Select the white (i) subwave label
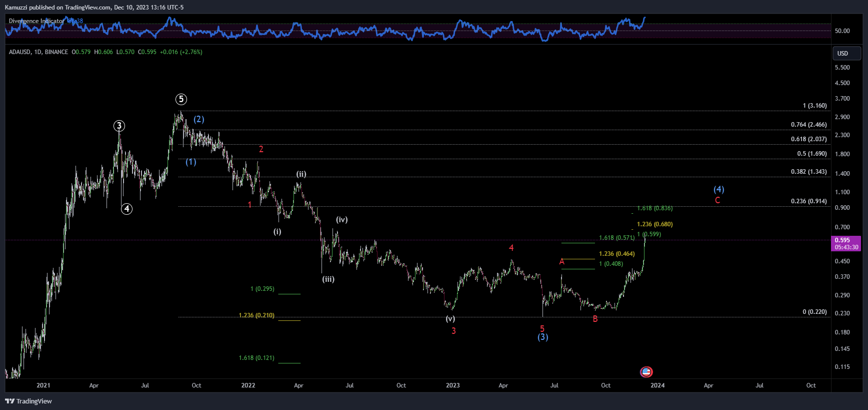868x410 pixels. (x=277, y=232)
